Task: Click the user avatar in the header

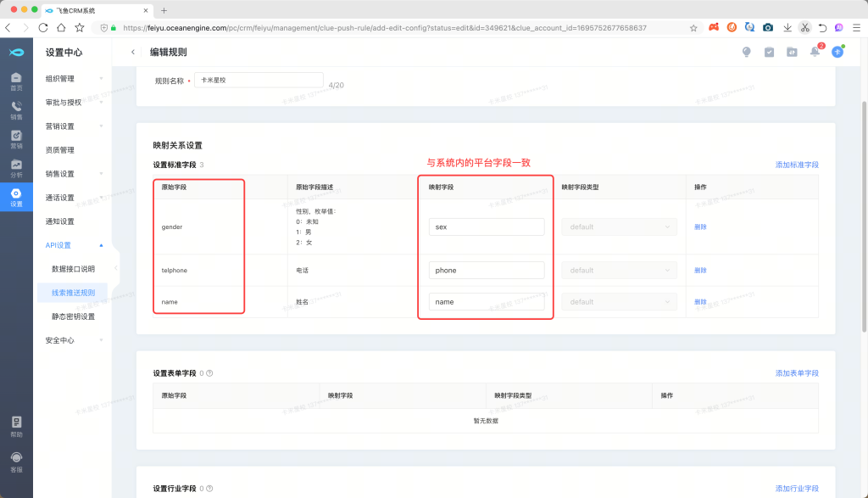Action: tap(837, 52)
